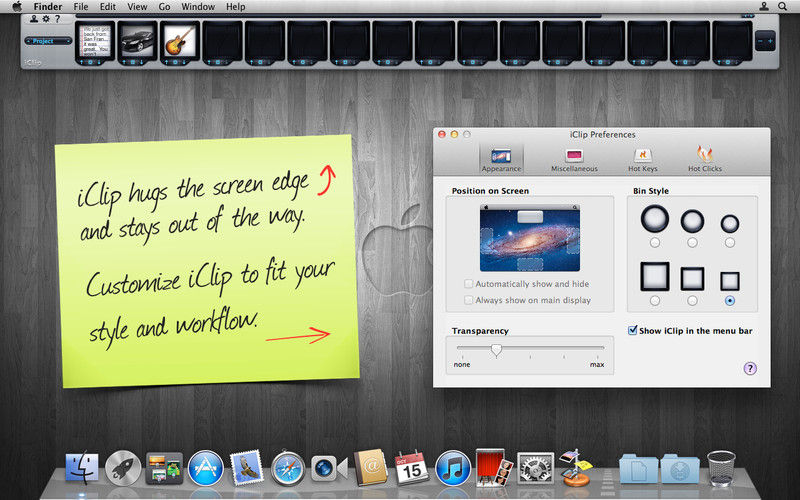The width and height of the screenshot is (800, 500).
Task: Position iClip at left edge in preview
Action: point(486,241)
